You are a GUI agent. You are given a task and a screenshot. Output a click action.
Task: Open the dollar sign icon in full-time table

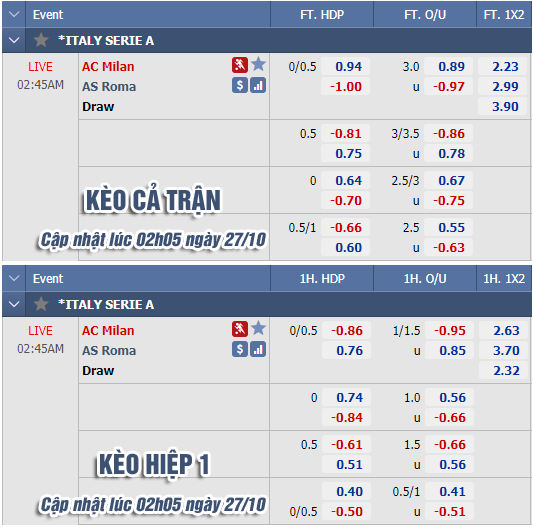(x=240, y=85)
